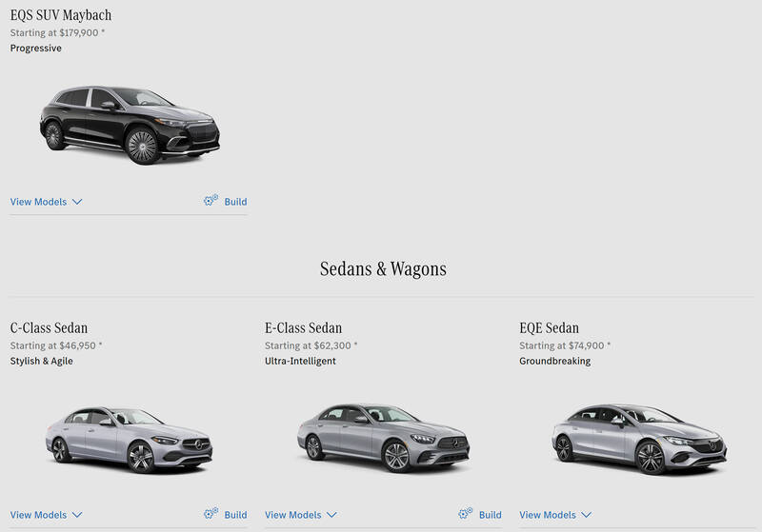
Task: Click the 'Progressive' tagline
Action: pyautogui.click(x=36, y=48)
